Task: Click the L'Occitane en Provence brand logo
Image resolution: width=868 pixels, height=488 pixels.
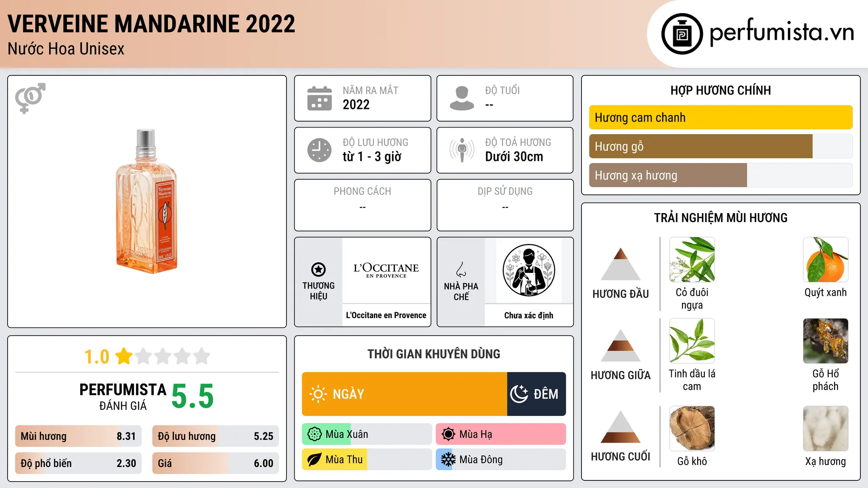Action: (x=386, y=270)
